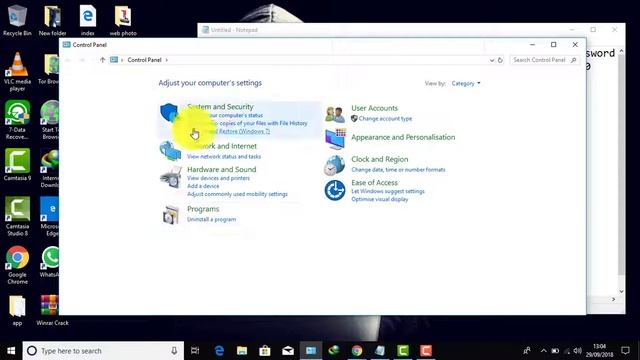Select Camtasia Studio 8 desktop shortcut
640x360 pixels.
(x=17, y=216)
